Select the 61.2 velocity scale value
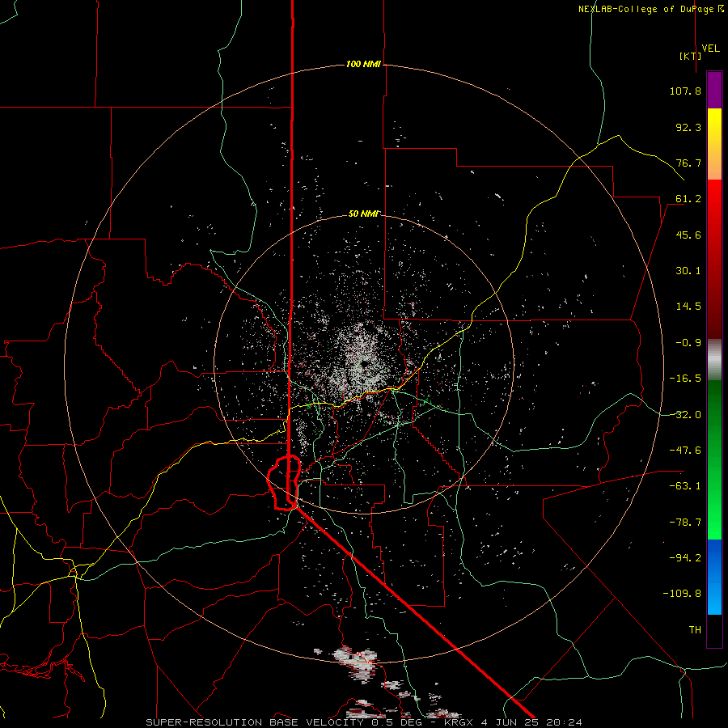The image size is (728, 728). pos(688,199)
